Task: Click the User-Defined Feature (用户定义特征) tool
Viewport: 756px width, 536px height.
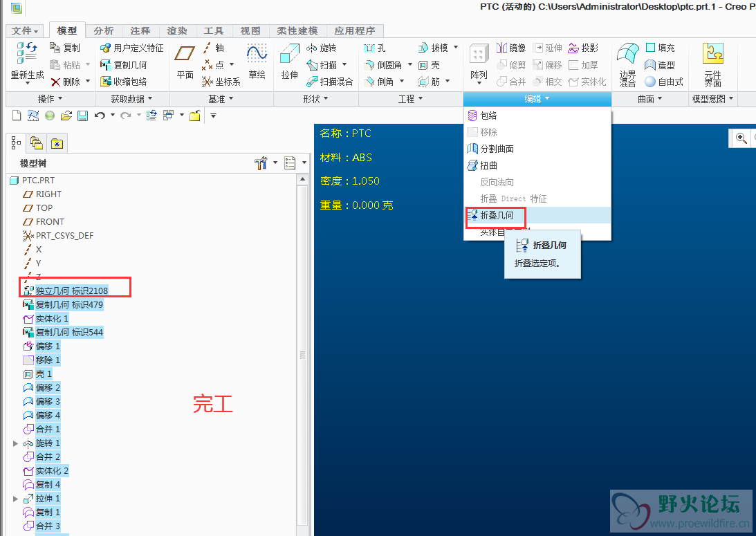Action: 131,48
